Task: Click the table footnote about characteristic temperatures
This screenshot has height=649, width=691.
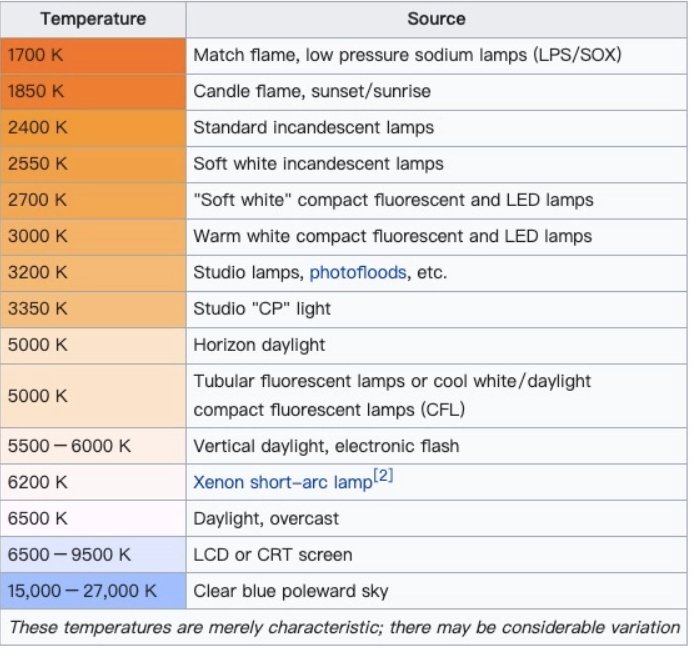Action: coord(344,627)
